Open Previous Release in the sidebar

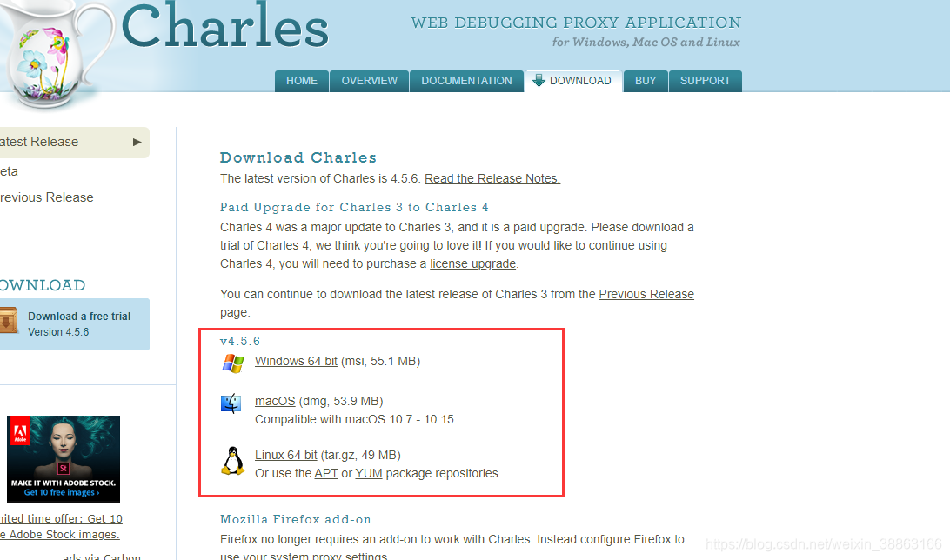pyautogui.click(x=47, y=197)
